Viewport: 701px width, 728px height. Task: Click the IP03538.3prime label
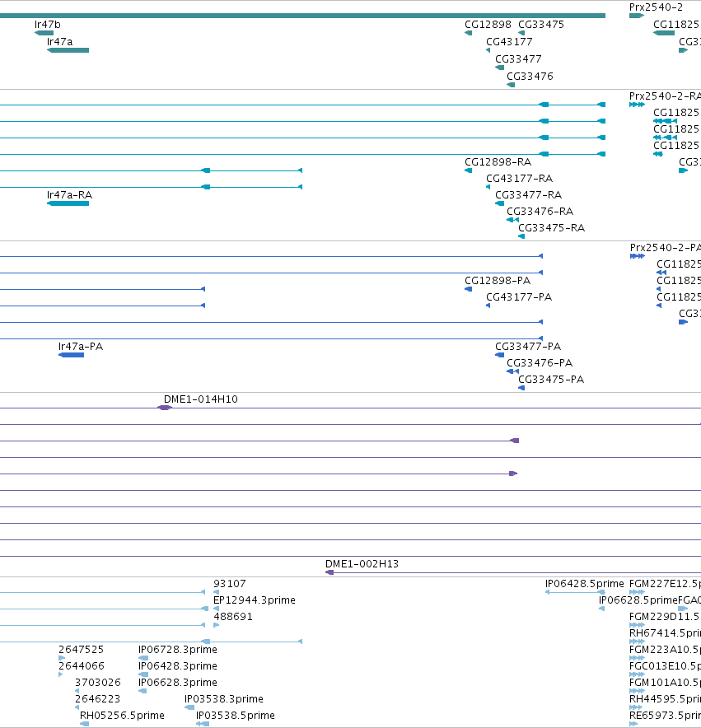pos(224,699)
